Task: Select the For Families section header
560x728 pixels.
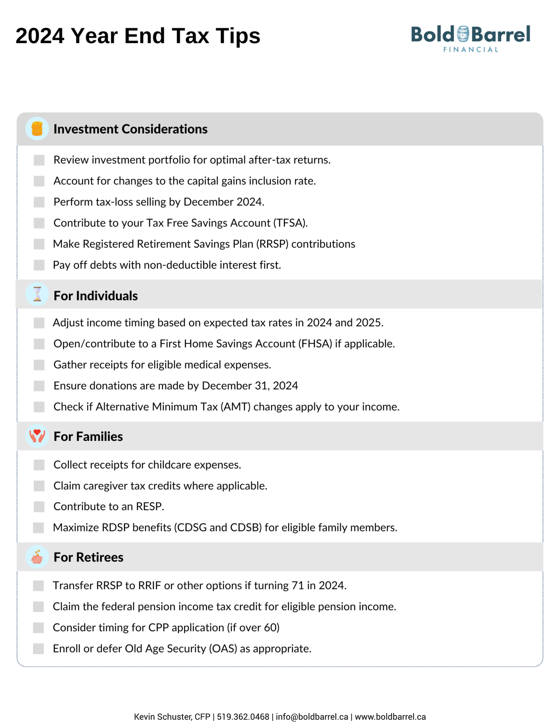Action: [x=280, y=436]
